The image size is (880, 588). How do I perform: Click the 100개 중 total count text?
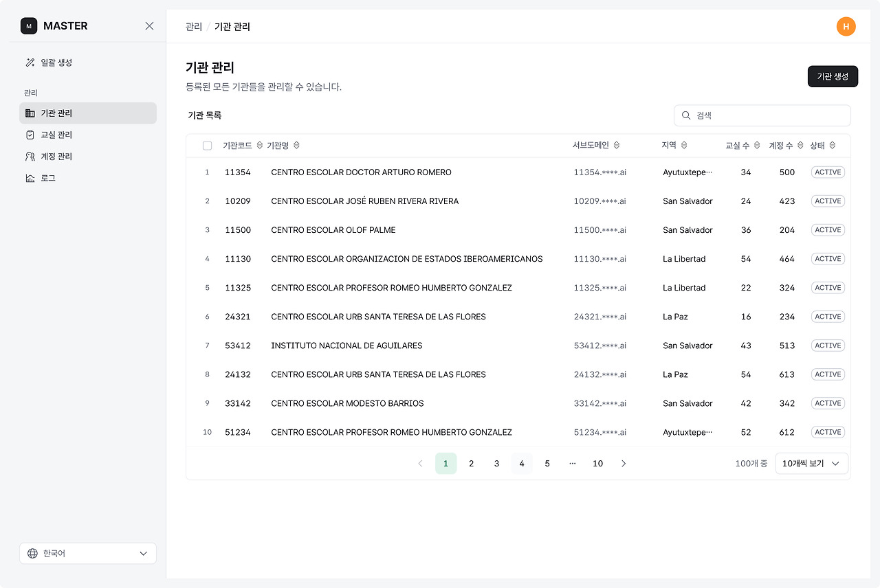(x=751, y=464)
